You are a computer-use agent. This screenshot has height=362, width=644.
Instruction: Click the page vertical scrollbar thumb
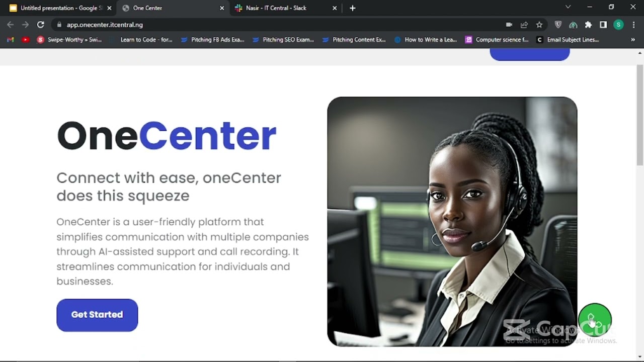[x=640, y=116]
